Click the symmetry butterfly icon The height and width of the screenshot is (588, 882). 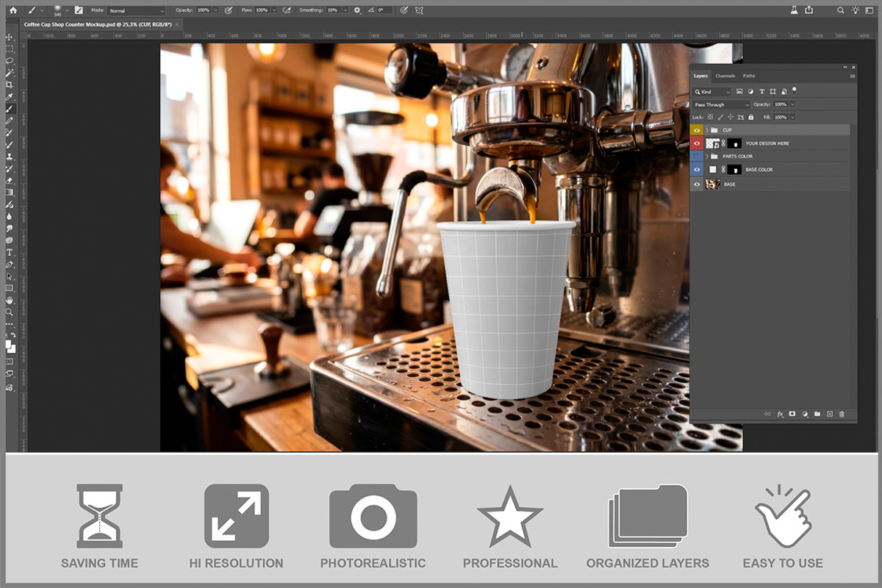pyautogui.click(x=418, y=10)
